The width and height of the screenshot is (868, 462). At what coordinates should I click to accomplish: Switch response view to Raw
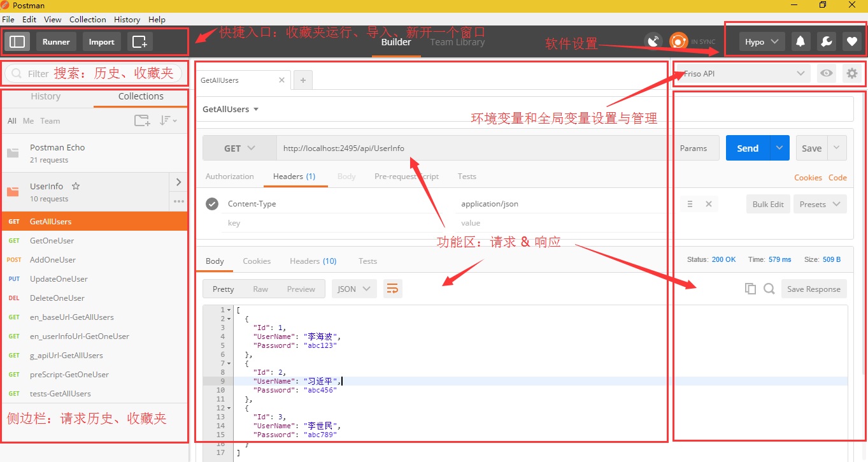pyautogui.click(x=260, y=289)
